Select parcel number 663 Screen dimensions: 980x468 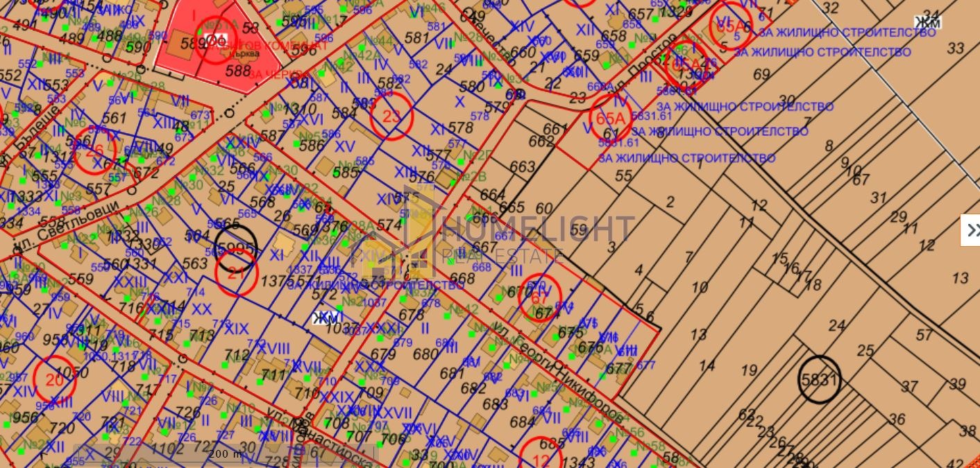click(522, 167)
